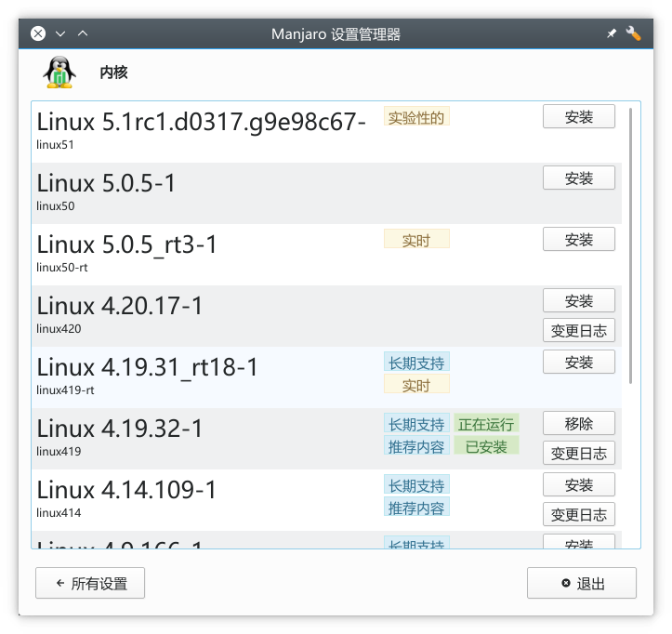The height and width of the screenshot is (634, 672).
Task: Install the Linux 4.20.17-1 kernel
Action: tap(578, 300)
